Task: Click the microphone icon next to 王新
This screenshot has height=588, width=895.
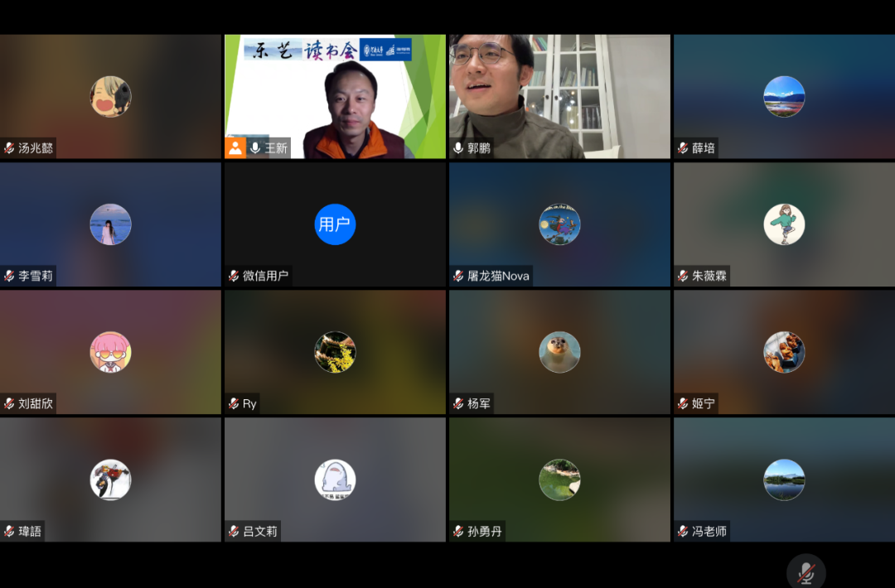Action: pos(255,148)
